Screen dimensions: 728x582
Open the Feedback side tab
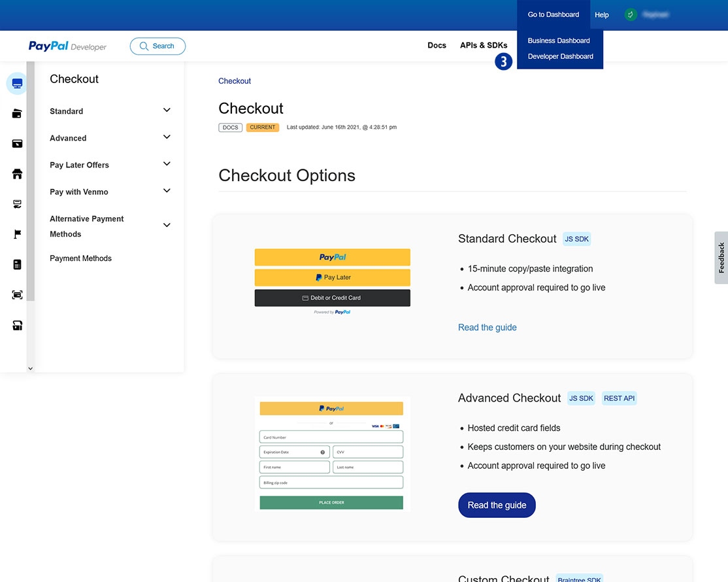click(721, 258)
